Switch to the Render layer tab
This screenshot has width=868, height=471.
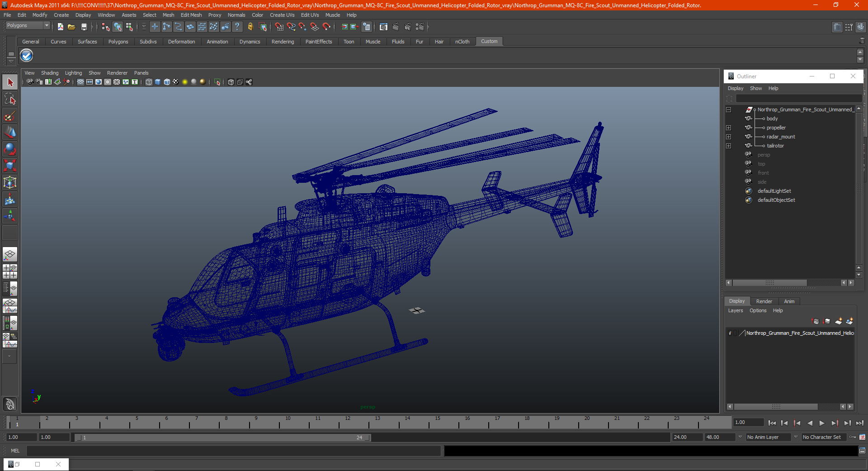pos(764,301)
